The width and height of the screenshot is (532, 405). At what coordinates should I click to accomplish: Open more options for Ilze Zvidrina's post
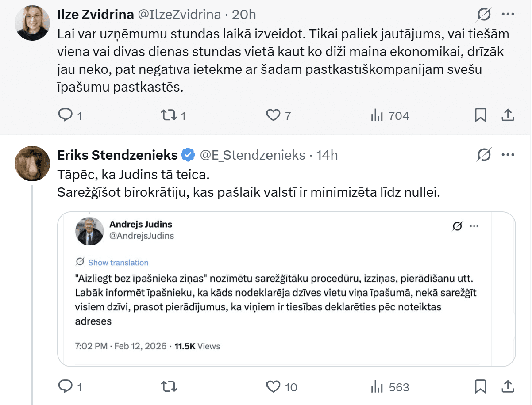[508, 15]
